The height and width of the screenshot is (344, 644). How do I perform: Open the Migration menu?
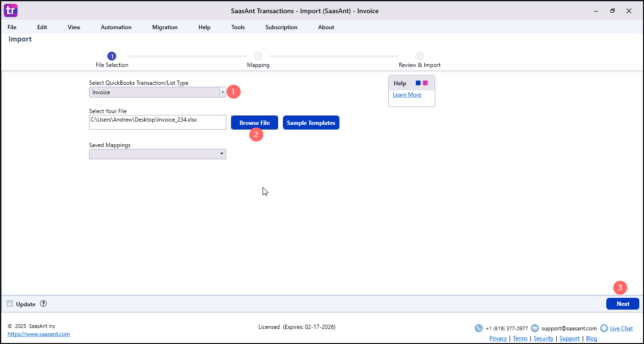click(x=165, y=27)
